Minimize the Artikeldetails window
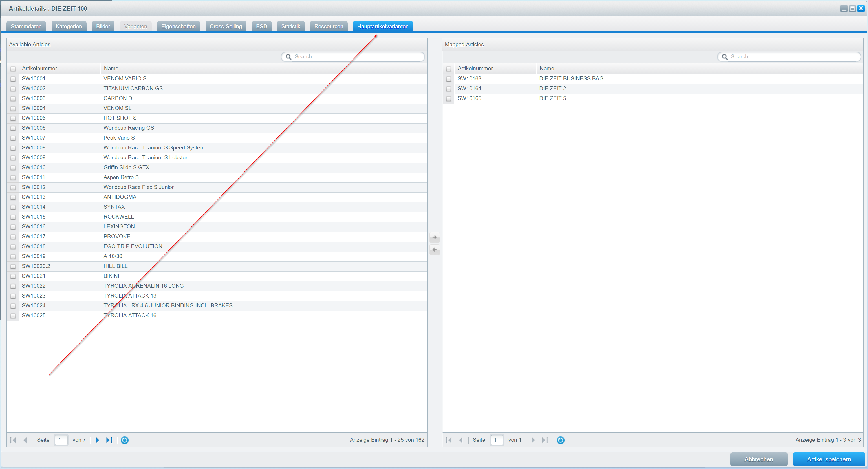 (x=844, y=9)
